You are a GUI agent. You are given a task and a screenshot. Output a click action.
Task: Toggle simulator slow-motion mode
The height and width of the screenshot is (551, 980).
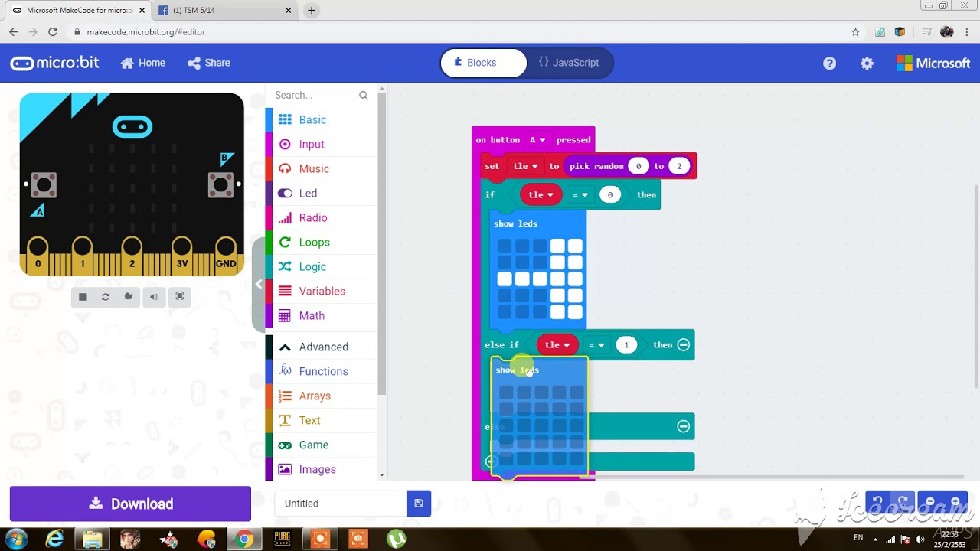pyautogui.click(x=129, y=297)
